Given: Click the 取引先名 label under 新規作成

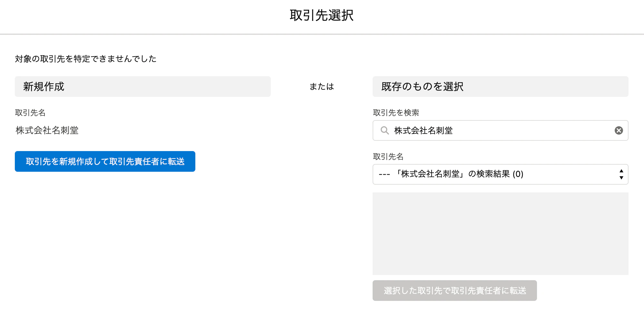Looking at the screenshot, I should coord(30,113).
